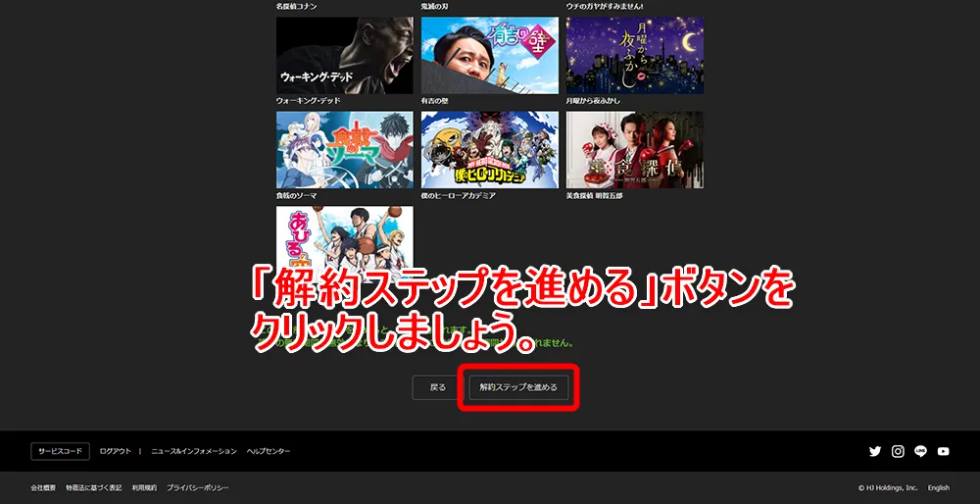Open the YouTube icon in footer

pos(943,451)
